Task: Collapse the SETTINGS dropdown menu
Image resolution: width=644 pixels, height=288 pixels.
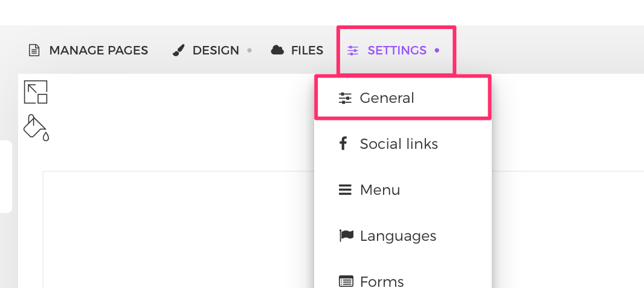Action: 397,50
